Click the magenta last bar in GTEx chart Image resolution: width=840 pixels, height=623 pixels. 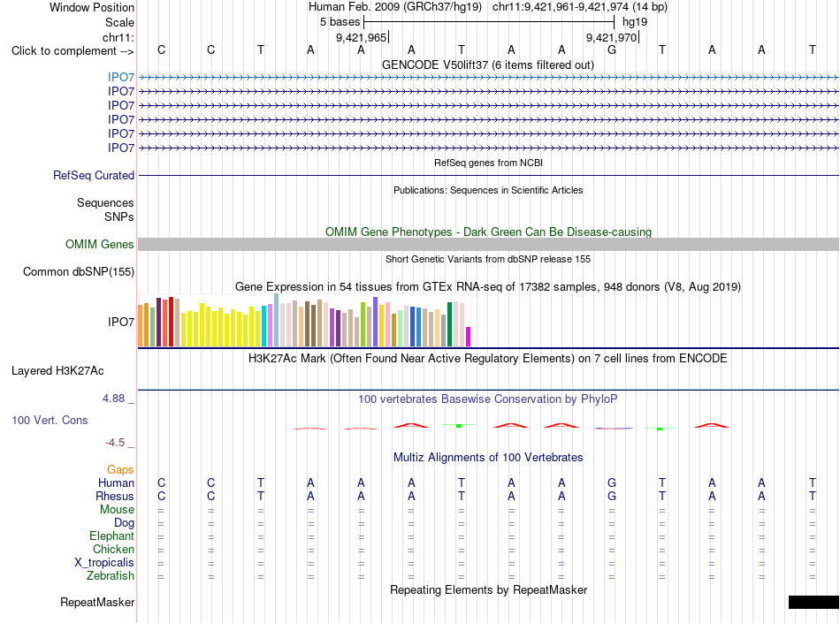(469, 337)
